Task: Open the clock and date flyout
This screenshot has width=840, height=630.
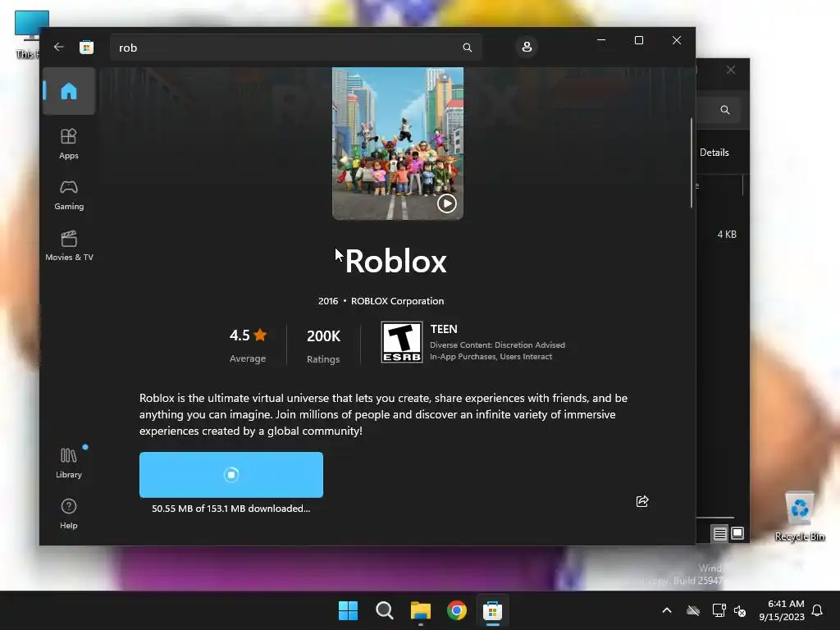Action: click(x=782, y=610)
